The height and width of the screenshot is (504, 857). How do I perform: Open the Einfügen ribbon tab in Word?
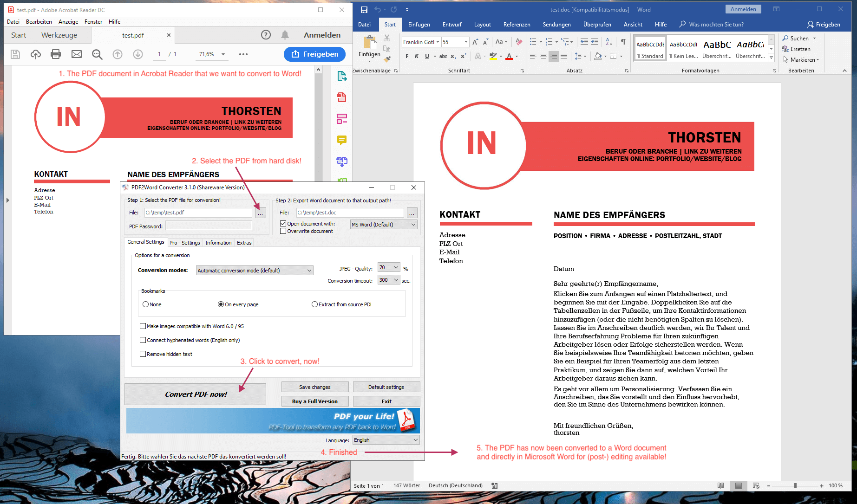coord(419,25)
